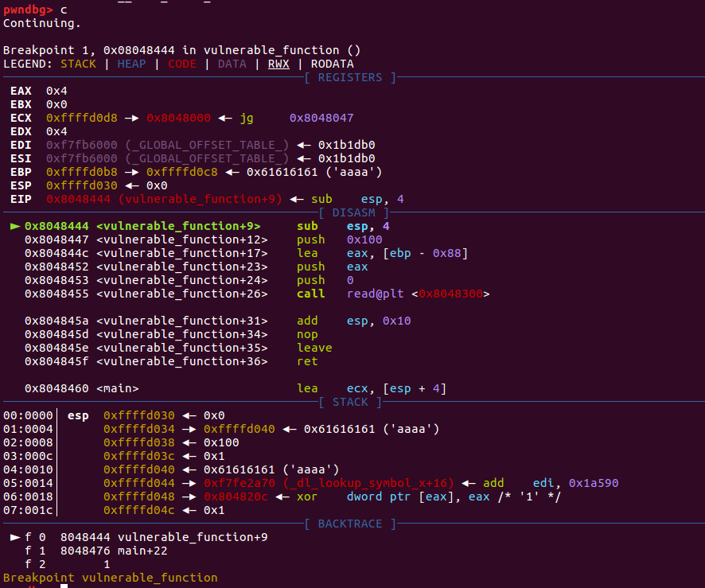Viewport: 705px width, 588px height.
Task: Click the EDX register row label
Action: 21,131
